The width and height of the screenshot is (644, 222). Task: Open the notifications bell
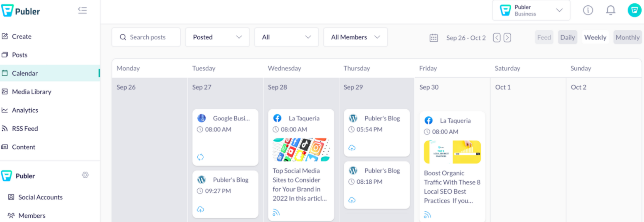coord(611,10)
